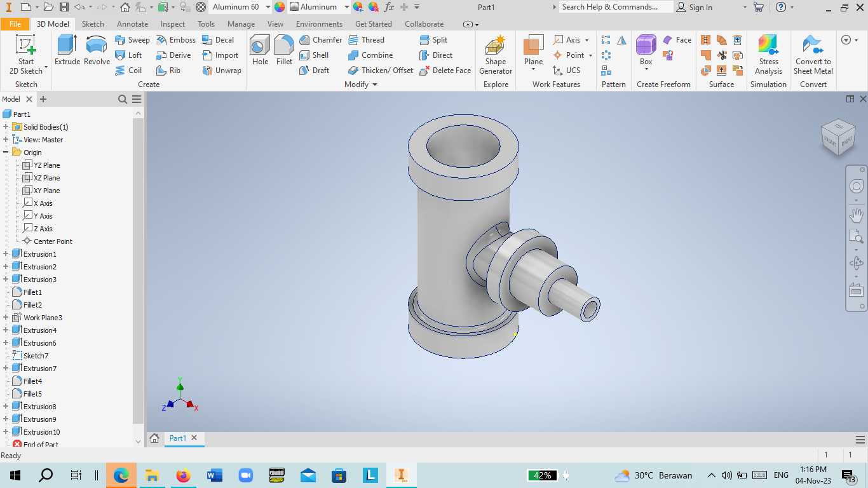Viewport: 868px width, 488px height.
Task: Expand the Solid Bodies(1) node
Action: pos(6,127)
